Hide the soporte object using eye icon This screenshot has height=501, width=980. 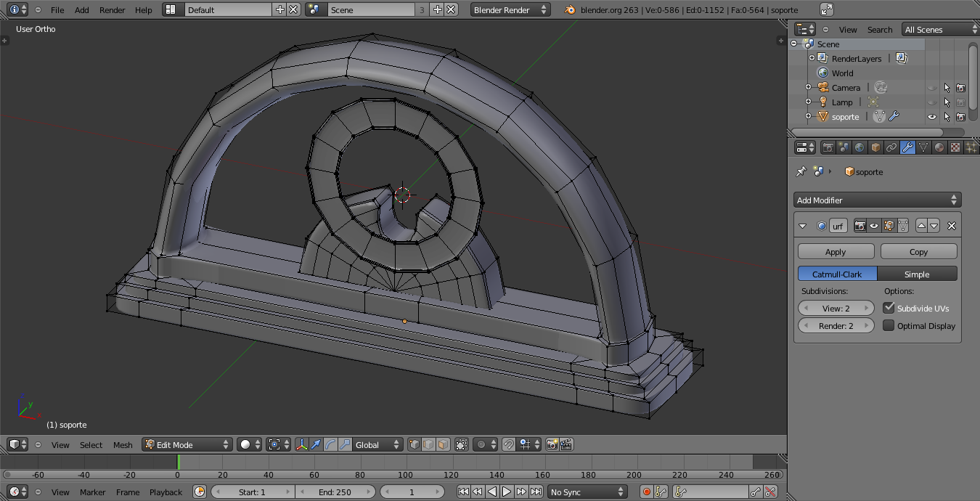tap(932, 116)
